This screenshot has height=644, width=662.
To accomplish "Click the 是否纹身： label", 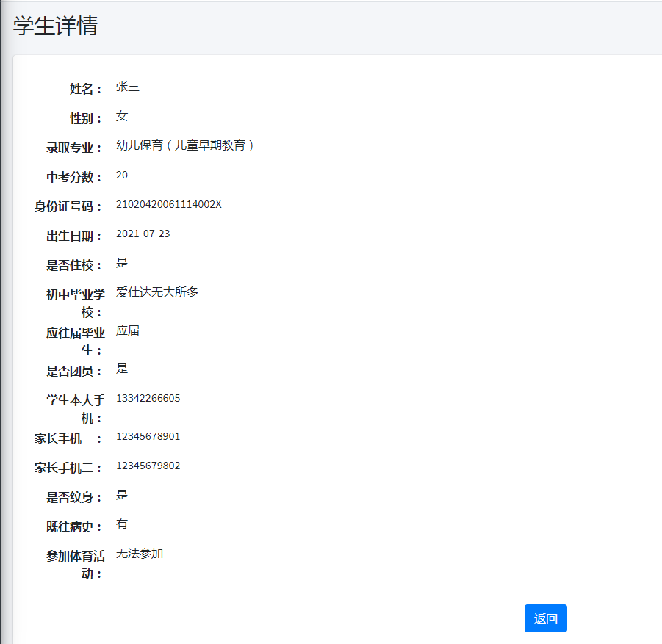I will (x=74, y=498).
